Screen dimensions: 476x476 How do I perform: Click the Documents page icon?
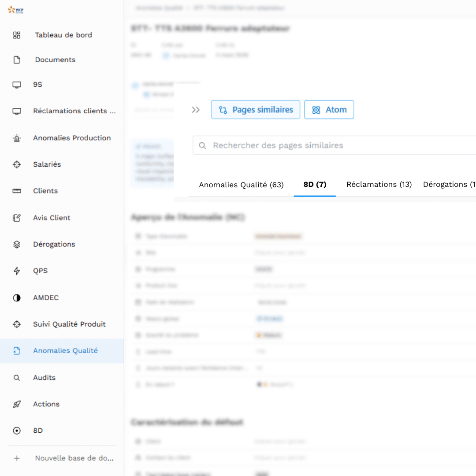(17, 60)
